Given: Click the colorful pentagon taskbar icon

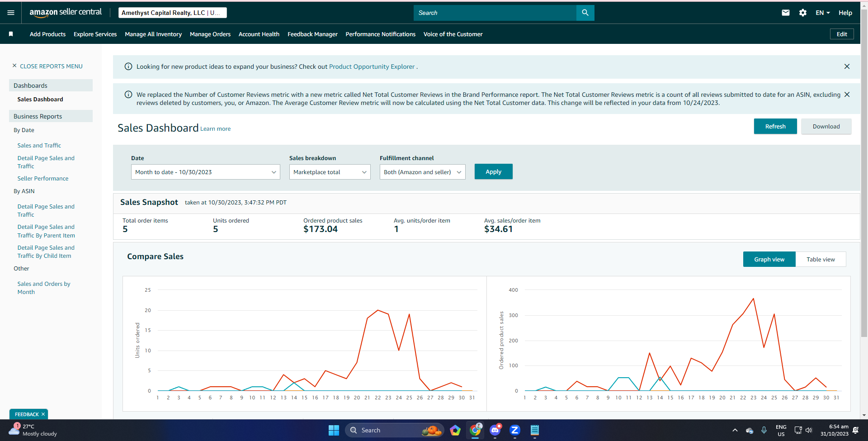Looking at the screenshot, I should pyautogui.click(x=455, y=430).
